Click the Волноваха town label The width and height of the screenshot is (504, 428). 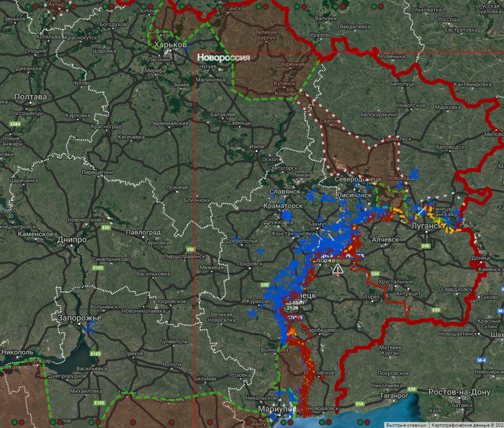[x=274, y=350]
